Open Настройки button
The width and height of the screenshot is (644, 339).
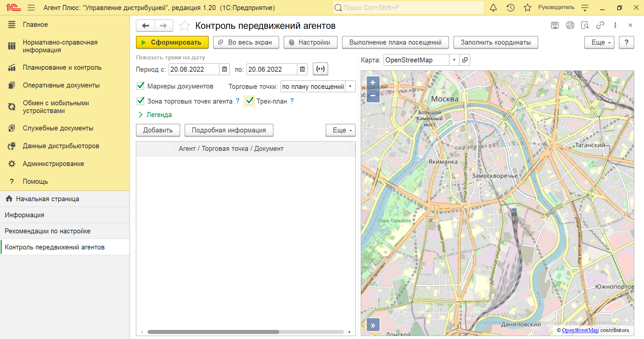point(310,42)
